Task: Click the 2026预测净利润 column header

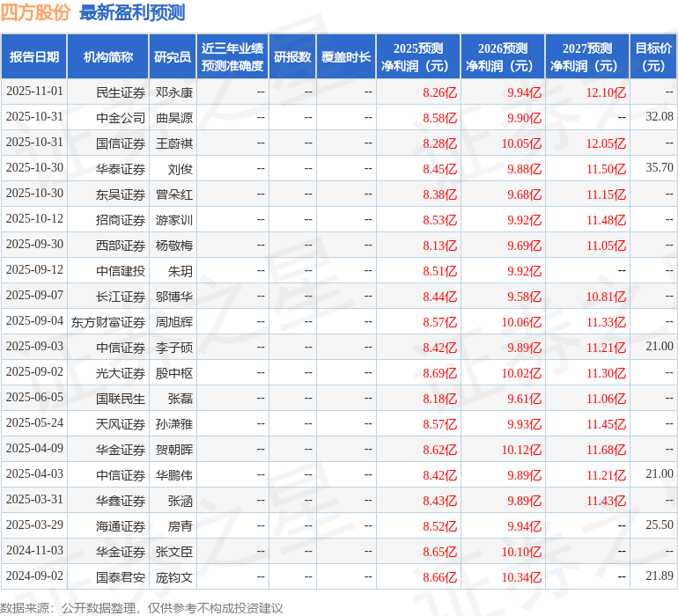Action: pos(502,57)
